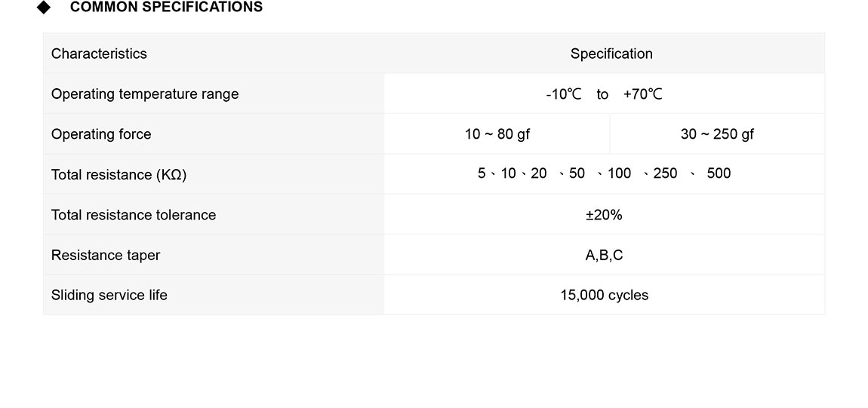Viewport: 868px width, 408px height.
Task: Click the A,B,C taper value
Action: [604, 255]
